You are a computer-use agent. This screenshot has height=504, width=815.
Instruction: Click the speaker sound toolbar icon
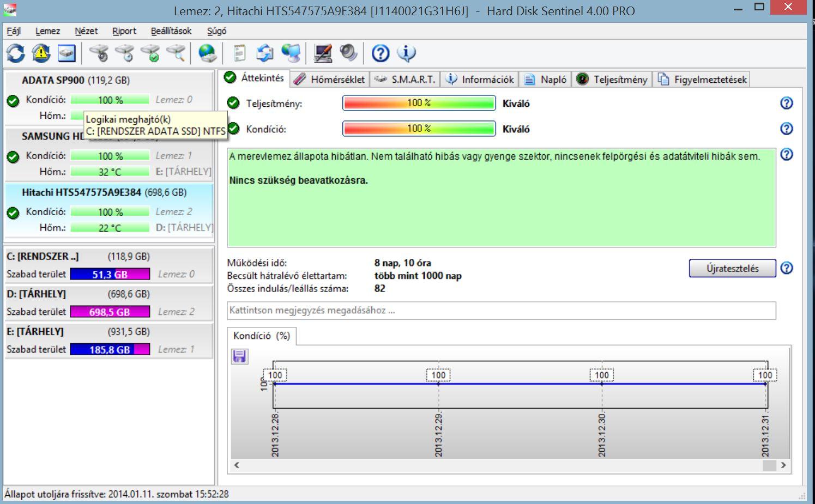(348, 53)
